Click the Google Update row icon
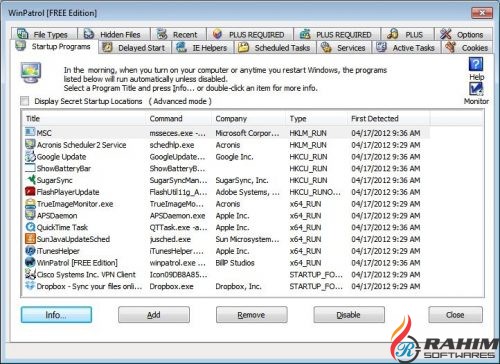The height and width of the screenshot is (364, 500). [x=30, y=156]
